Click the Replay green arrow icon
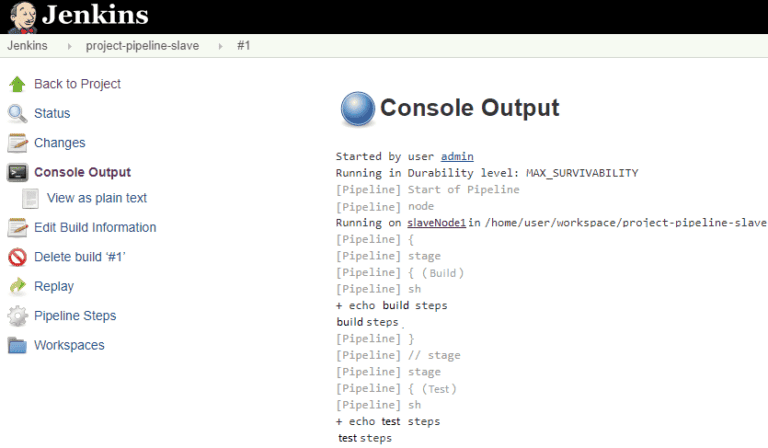 pyautogui.click(x=18, y=286)
